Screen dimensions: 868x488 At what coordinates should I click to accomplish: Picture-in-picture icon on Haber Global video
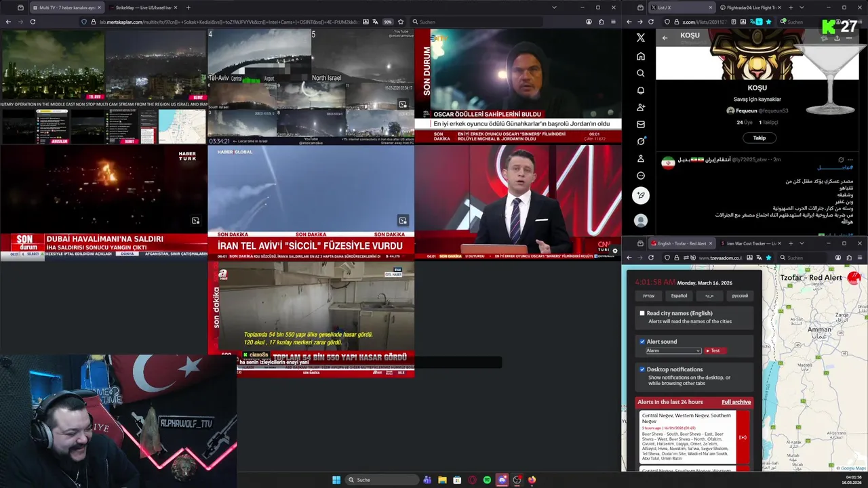pyautogui.click(x=403, y=220)
